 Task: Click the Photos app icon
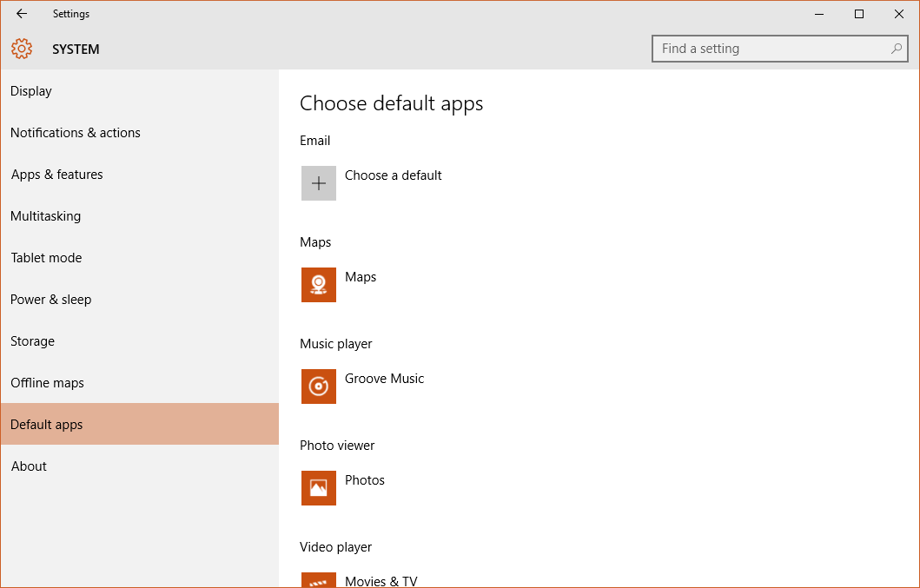pyautogui.click(x=319, y=487)
